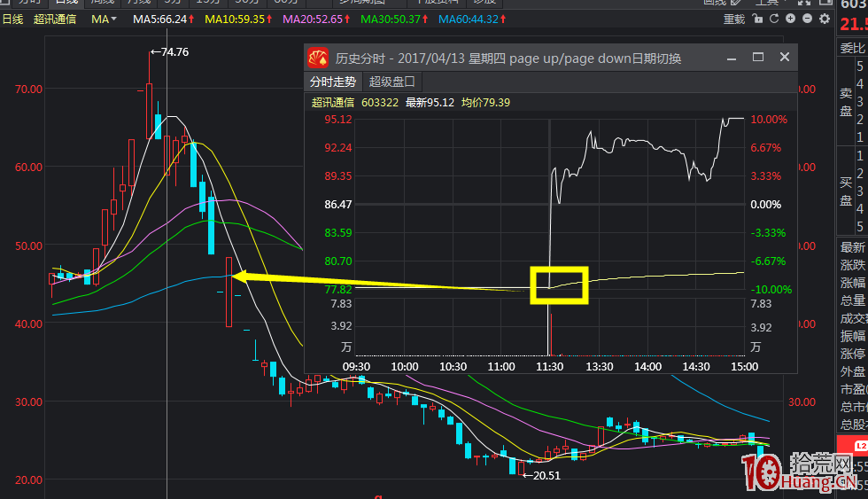Viewport: 868px width, 499px height.
Task: Click the 外盘 row in quote panel
Action: pos(852,371)
